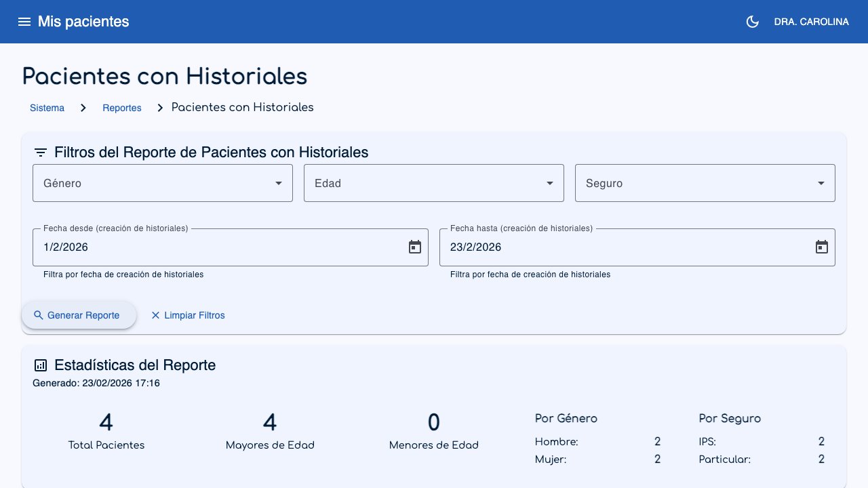
Task: Open the Reportes breadcrumb link
Action: pyautogui.click(x=121, y=107)
